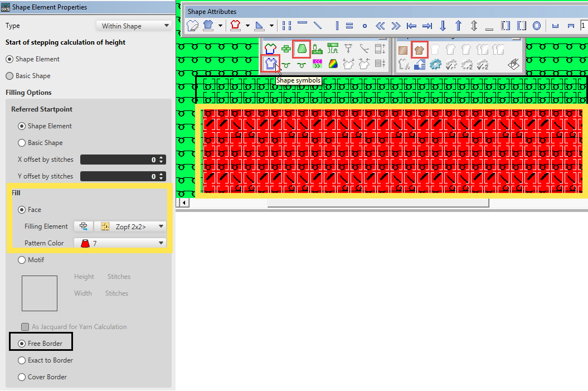
Task: Click the up-down double arrow icon
Action: pos(474,26)
